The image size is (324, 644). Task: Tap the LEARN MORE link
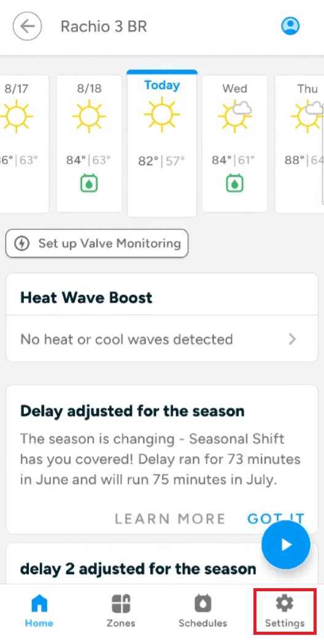point(170,519)
